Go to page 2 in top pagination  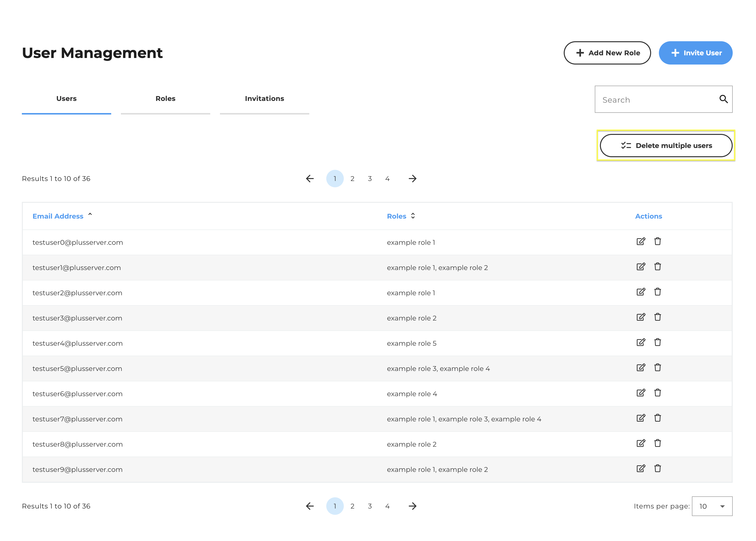(352, 179)
